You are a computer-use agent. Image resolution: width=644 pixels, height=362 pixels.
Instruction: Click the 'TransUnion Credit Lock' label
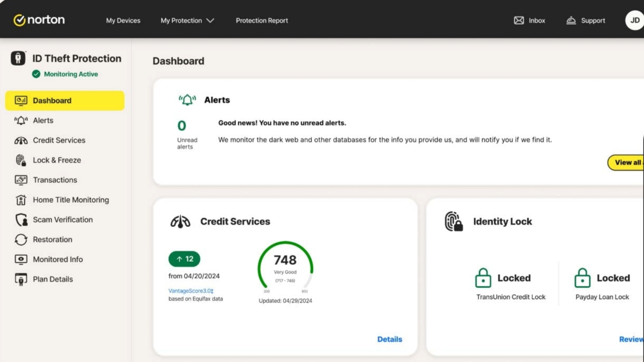coord(511,297)
